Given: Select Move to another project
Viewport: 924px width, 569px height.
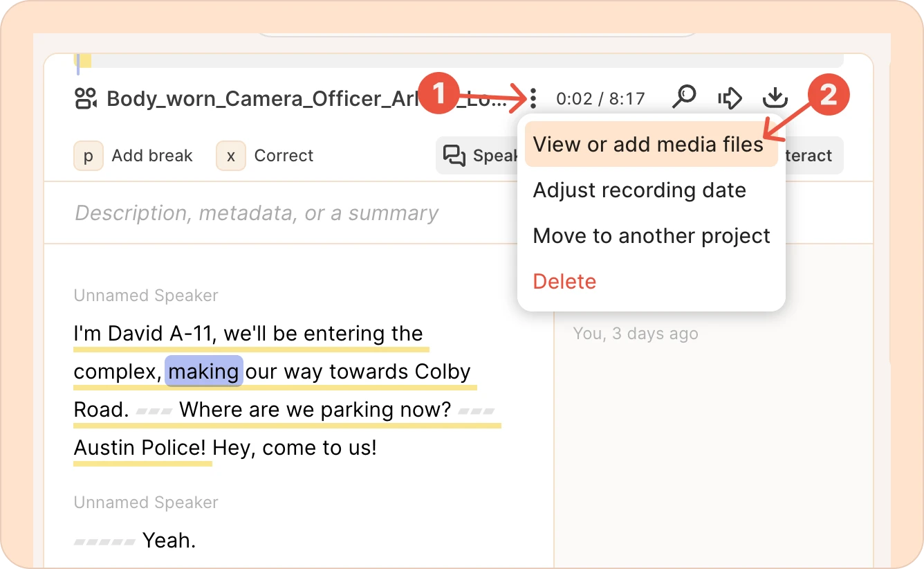Looking at the screenshot, I should coord(651,236).
